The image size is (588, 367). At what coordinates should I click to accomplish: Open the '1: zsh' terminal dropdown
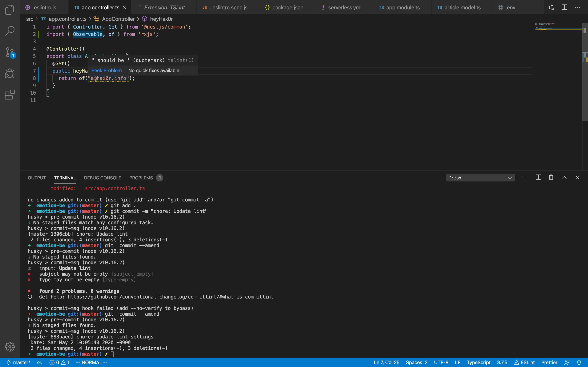[480, 178]
